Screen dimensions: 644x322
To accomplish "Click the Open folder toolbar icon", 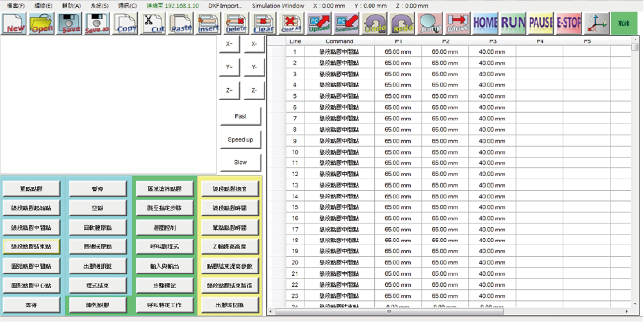I will pos(42,24).
